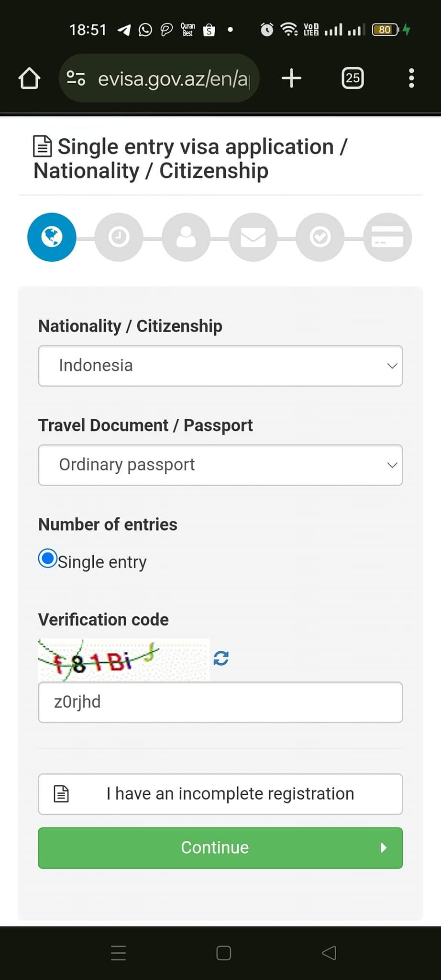Click the checkmark confirmation step icon
This screenshot has width=441, height=980.
point(320,237)
